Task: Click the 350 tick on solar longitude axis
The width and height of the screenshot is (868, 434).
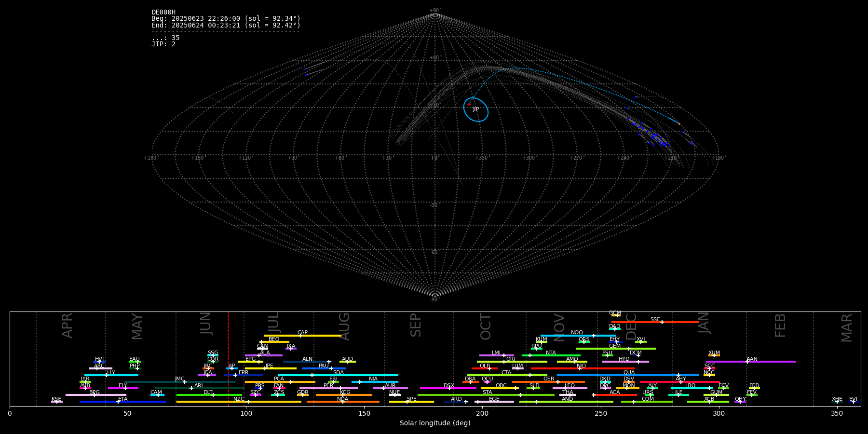Action: click(x=837, y=413)
